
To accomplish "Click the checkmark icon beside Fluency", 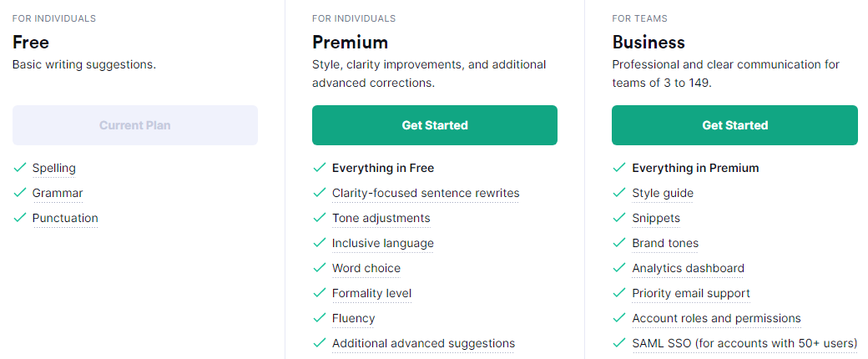I will click(x=320, y=318).
